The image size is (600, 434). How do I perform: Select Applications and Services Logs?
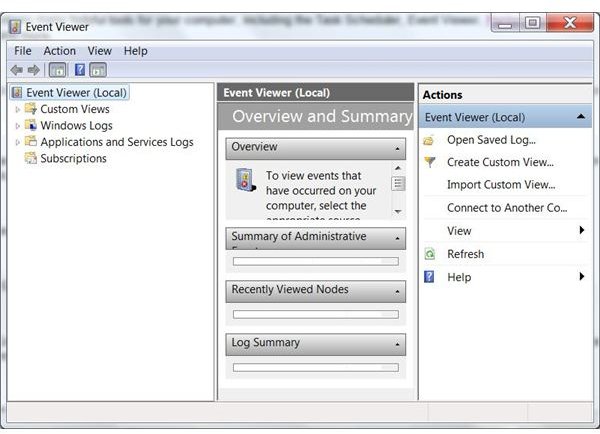pyautogui.click(x=117, y=142)
